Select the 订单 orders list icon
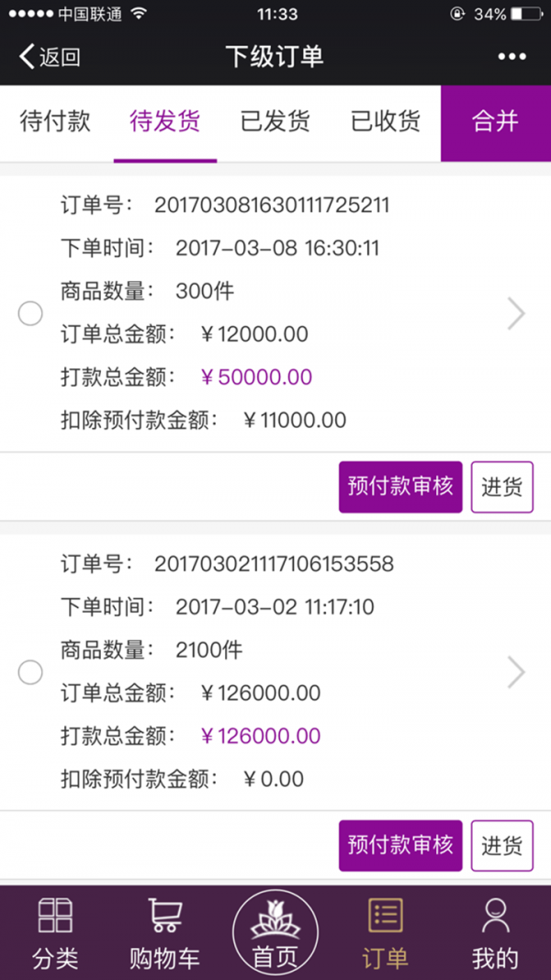This screenshot has width=551, height=980. 385,916
